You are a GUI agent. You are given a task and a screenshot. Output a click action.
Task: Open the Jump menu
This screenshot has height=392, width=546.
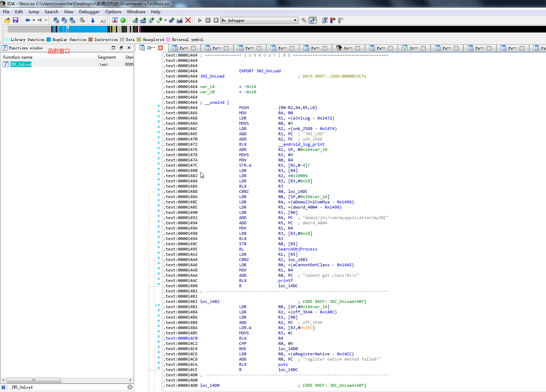click(34, 12)
